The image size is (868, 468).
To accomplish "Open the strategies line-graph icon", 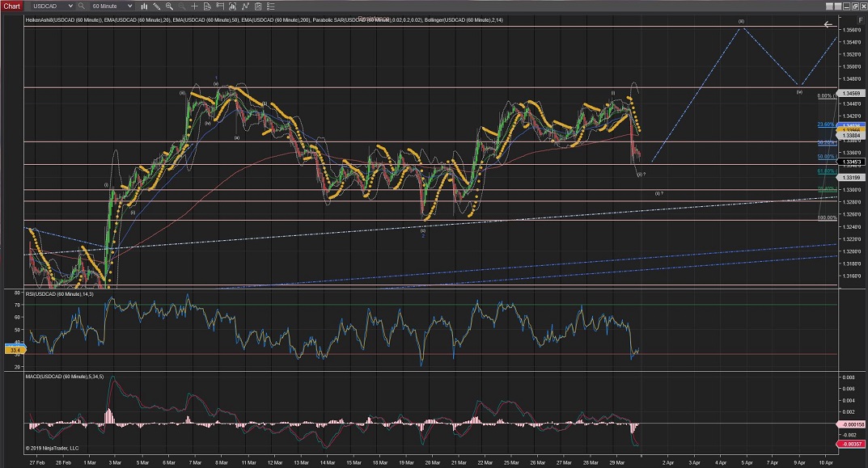I will 245,6.
